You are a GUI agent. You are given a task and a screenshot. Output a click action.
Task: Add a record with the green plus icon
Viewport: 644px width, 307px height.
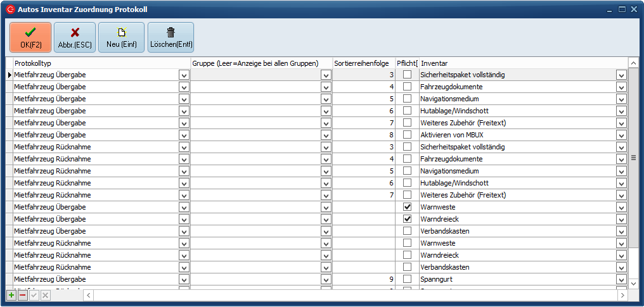click(11, 295)
